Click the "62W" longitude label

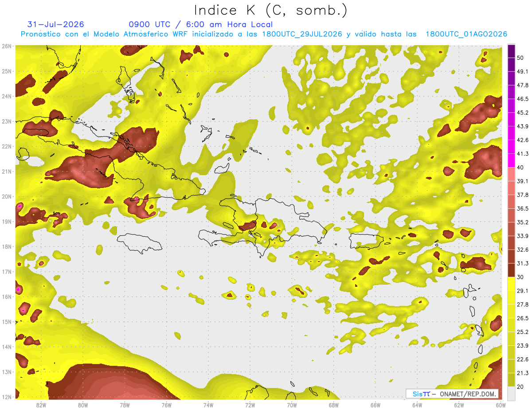(459, 405)
